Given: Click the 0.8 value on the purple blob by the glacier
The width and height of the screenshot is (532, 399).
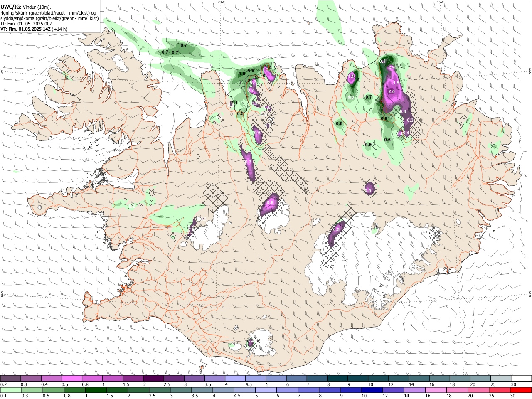Looking at the screenshot, I should coord(271,202).
